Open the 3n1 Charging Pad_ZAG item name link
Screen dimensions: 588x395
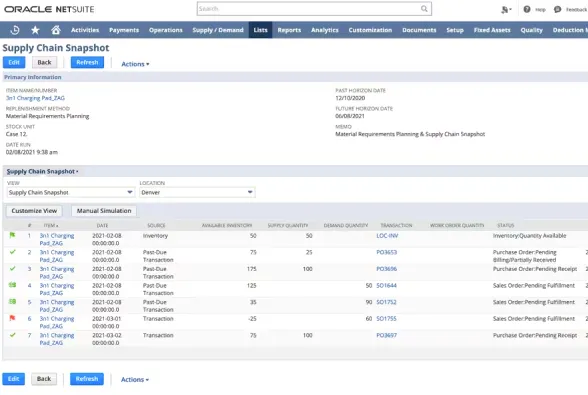click(35, 98)
